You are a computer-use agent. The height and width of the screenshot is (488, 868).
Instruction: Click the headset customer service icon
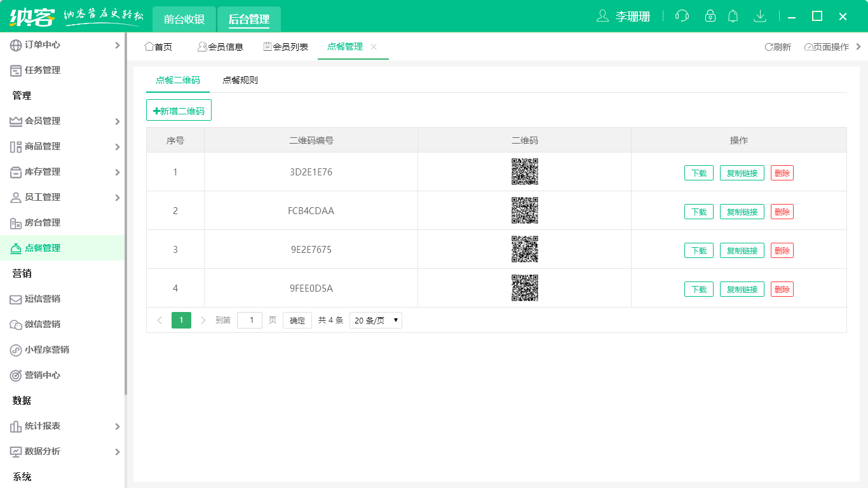click(682, 15)
